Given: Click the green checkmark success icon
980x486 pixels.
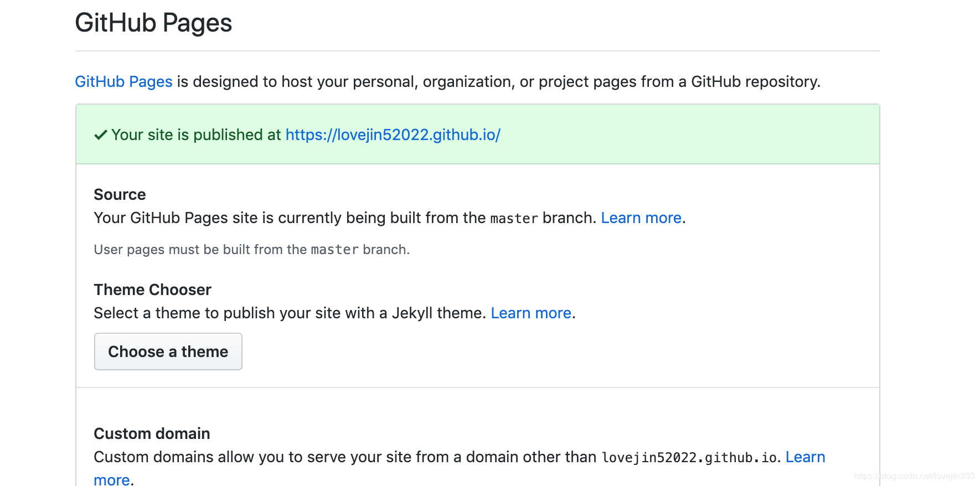Looking at the screenshot, I should [x=100, y=135].
